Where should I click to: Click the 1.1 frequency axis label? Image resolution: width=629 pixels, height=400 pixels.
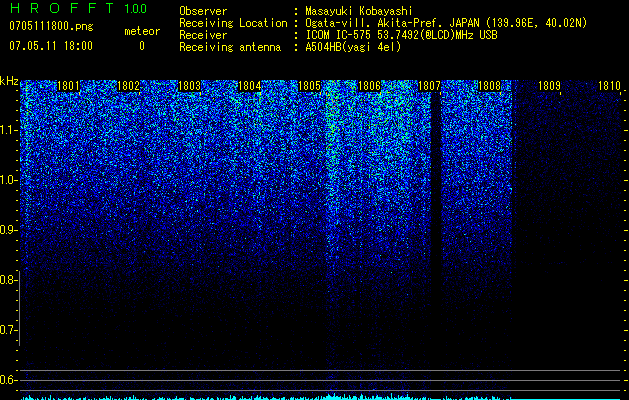pyautogui.click(x=9, y=130)
